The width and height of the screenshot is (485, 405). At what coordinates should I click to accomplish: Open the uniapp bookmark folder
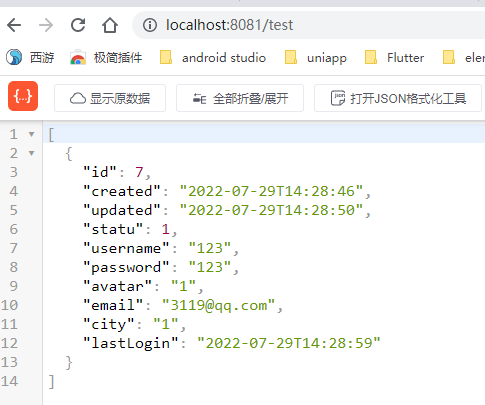click(316, 58)
